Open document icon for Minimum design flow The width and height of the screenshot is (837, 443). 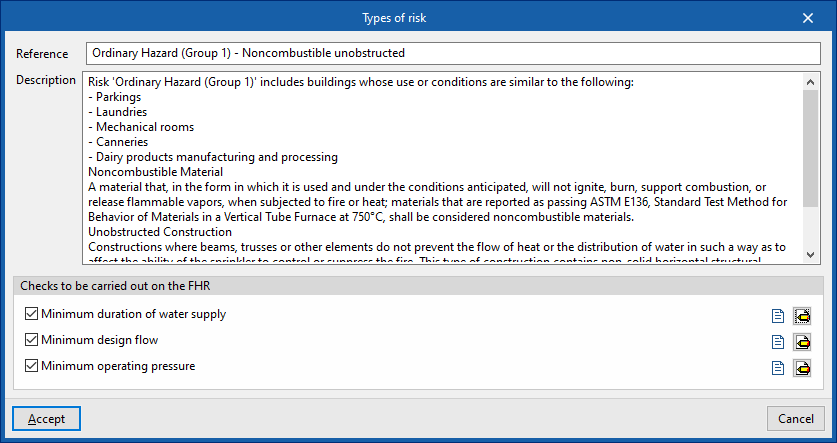(x=778, y=342)
